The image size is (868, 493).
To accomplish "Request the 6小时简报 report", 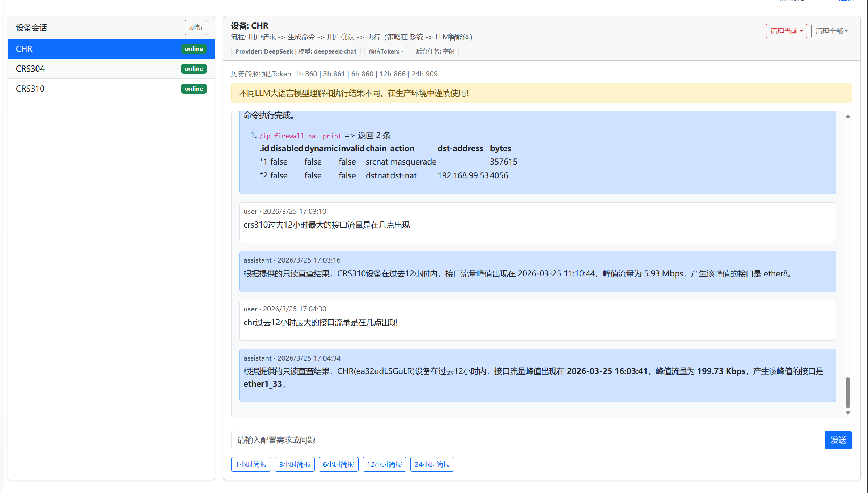I will pyautogui.click(x=338, y=464).
